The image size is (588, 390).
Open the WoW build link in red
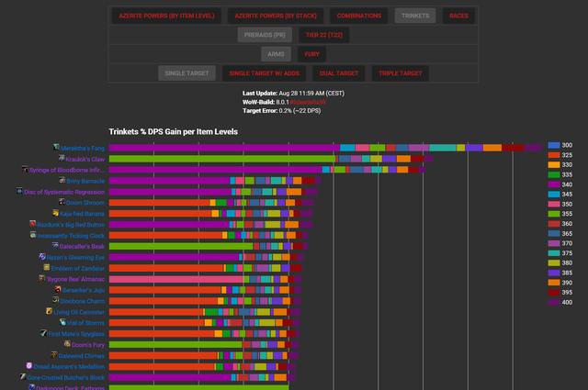point(308,102)
